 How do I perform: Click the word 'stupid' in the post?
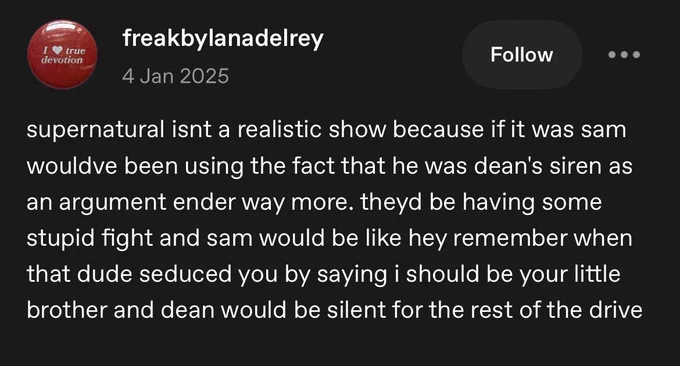pos(60,239)
